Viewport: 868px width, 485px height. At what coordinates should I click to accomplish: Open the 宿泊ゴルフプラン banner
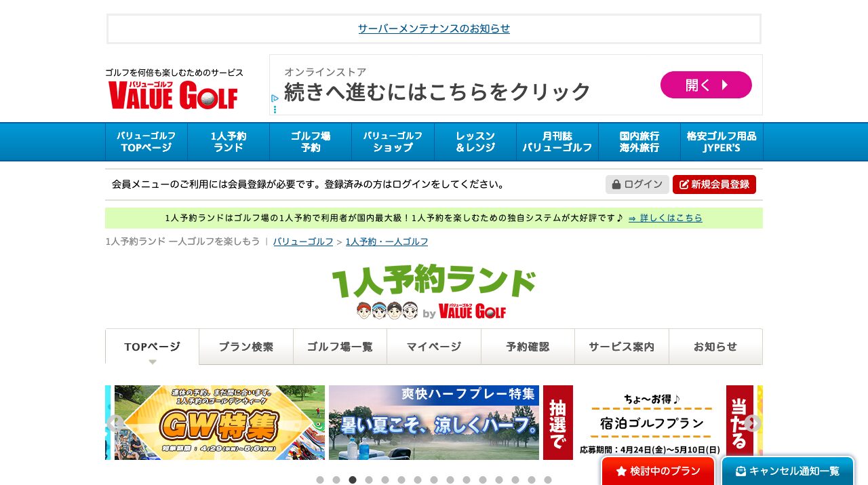coord(648,423)
